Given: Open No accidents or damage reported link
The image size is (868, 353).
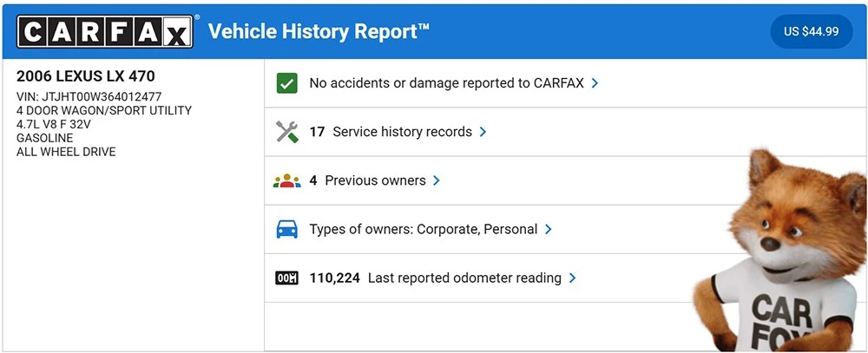Looking at the screenshot, I should coord(447,83).
